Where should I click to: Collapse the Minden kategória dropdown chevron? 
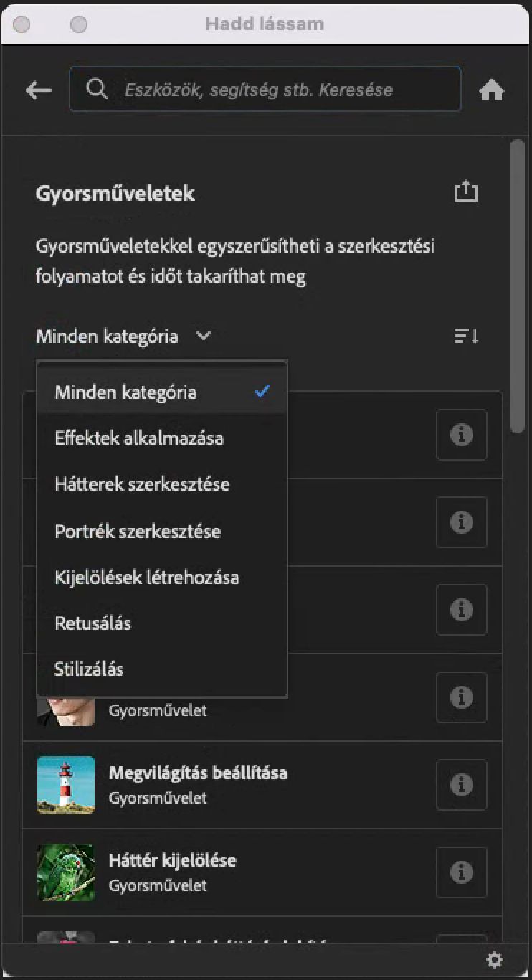(x=202, y=336)
